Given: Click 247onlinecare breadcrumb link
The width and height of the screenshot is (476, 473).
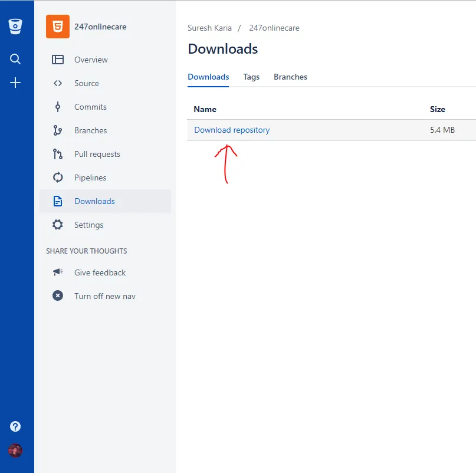Looking at the screenshot, I should pos(274,28).
